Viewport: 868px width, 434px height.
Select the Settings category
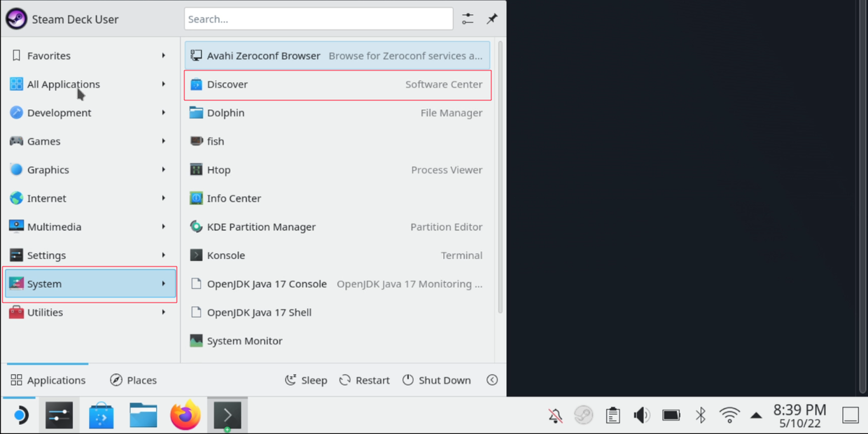[x=90, y=255]
